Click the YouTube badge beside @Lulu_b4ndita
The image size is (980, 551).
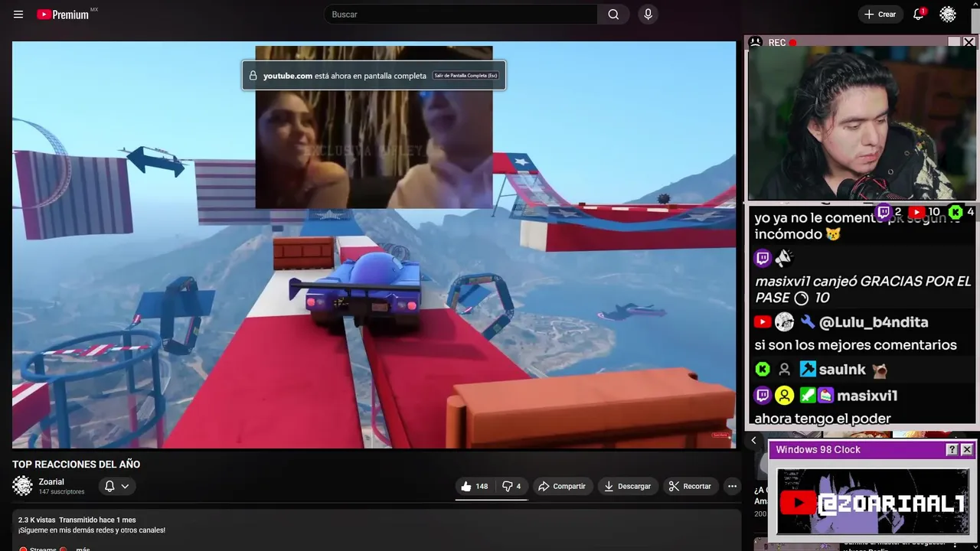(x=763, y=322)
